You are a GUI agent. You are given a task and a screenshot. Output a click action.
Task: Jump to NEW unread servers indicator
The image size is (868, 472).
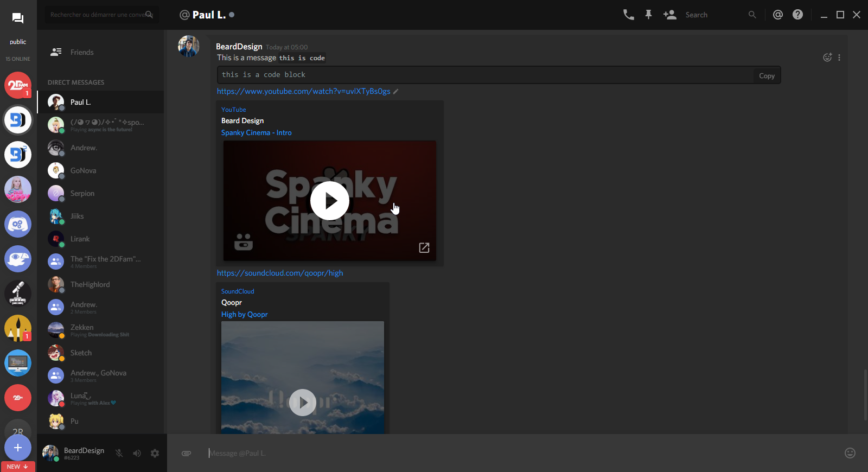point(18,467)
